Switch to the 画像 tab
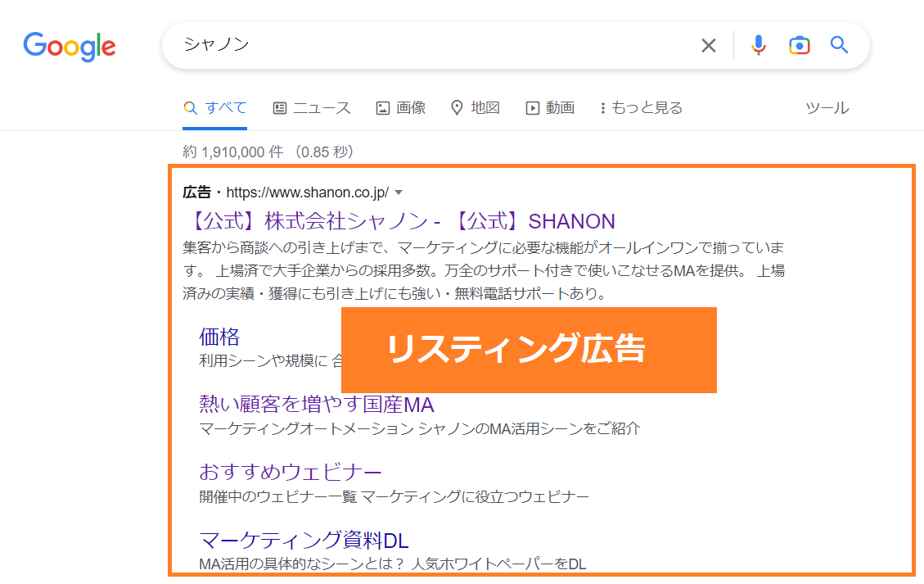Screen dimensions: 924x584 [401, 108]
